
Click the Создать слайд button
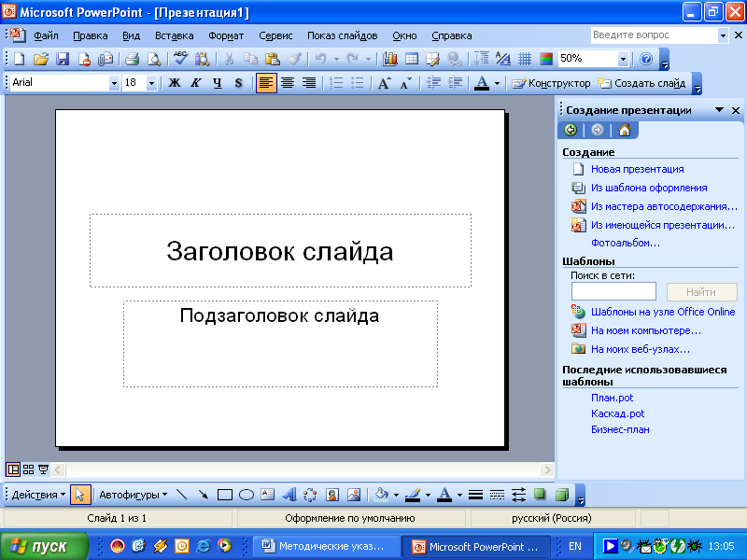click(641, 83)
